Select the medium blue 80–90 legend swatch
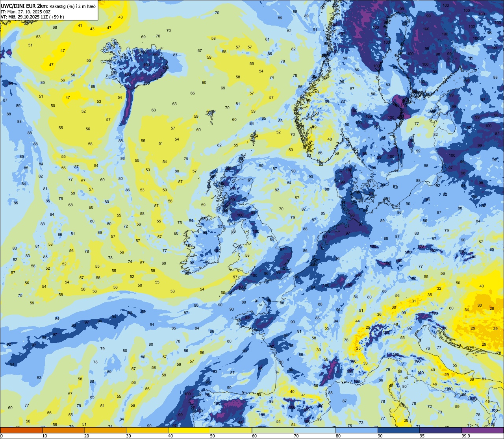This screenshot has width=504, height=439. (x=357, y=430)
